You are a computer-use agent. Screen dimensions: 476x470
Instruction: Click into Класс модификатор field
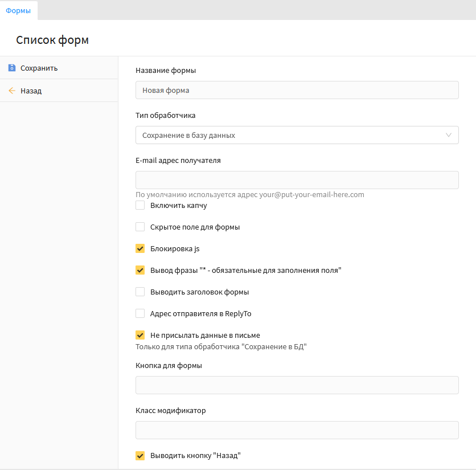[296, 430]
